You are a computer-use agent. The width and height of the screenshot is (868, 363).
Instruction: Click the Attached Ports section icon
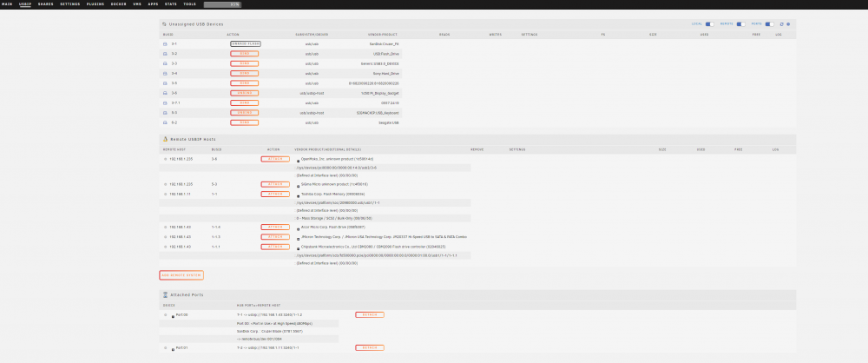(165, 295)
